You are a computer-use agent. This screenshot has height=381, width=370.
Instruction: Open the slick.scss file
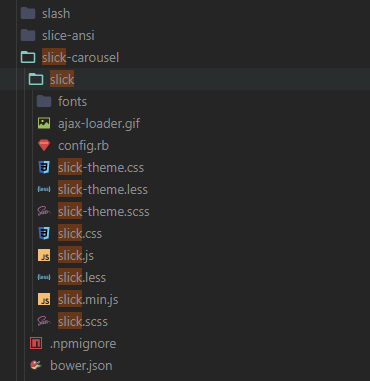coord(83,321)
